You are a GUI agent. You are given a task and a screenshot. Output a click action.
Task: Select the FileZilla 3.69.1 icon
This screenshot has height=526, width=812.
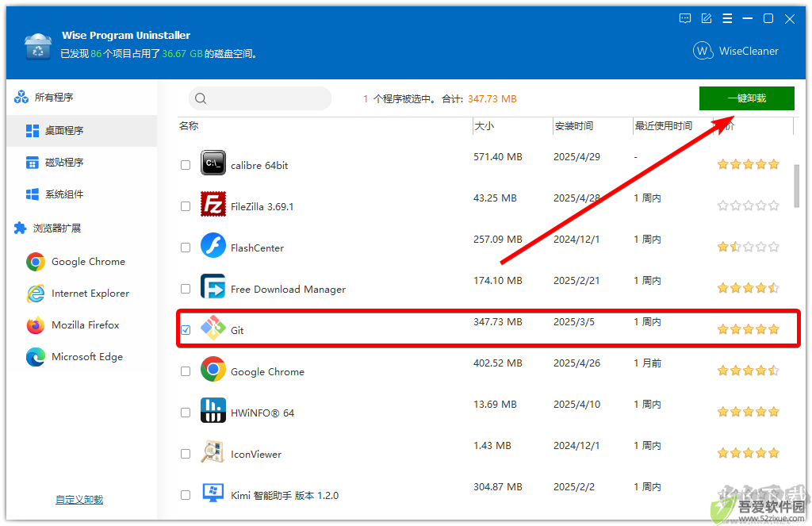pos(213,204)
